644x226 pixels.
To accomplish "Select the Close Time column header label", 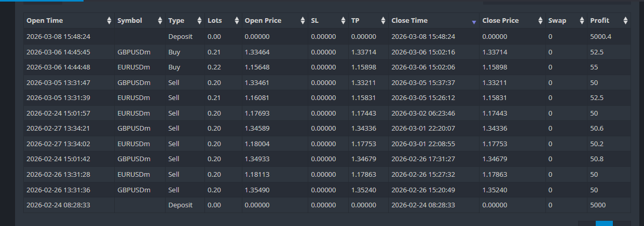I will pyautogui.click(x=409, y=21).
